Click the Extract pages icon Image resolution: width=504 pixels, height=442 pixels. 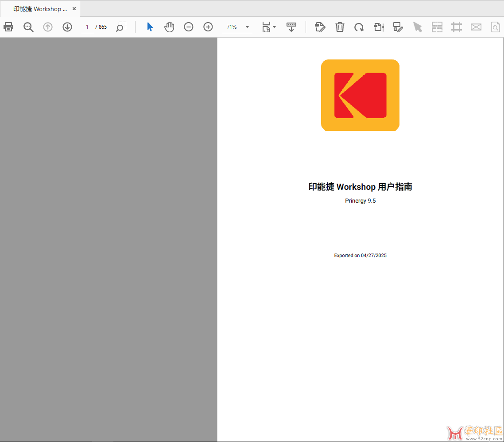[379, 27]
